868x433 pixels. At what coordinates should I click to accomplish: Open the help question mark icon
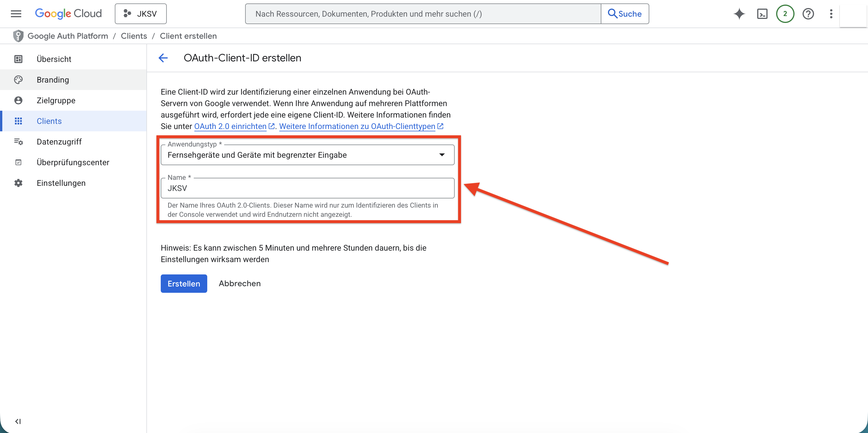coord(808,14)
